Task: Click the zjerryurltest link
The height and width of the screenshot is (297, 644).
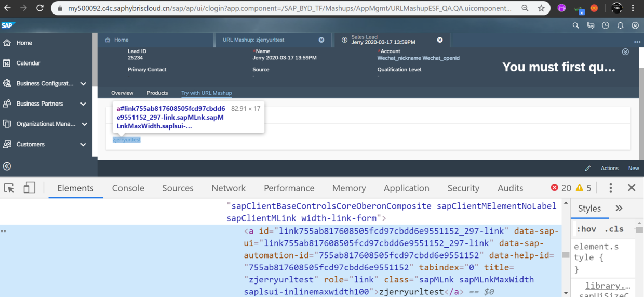Action: pyautogui.click(x=127, y=140)
